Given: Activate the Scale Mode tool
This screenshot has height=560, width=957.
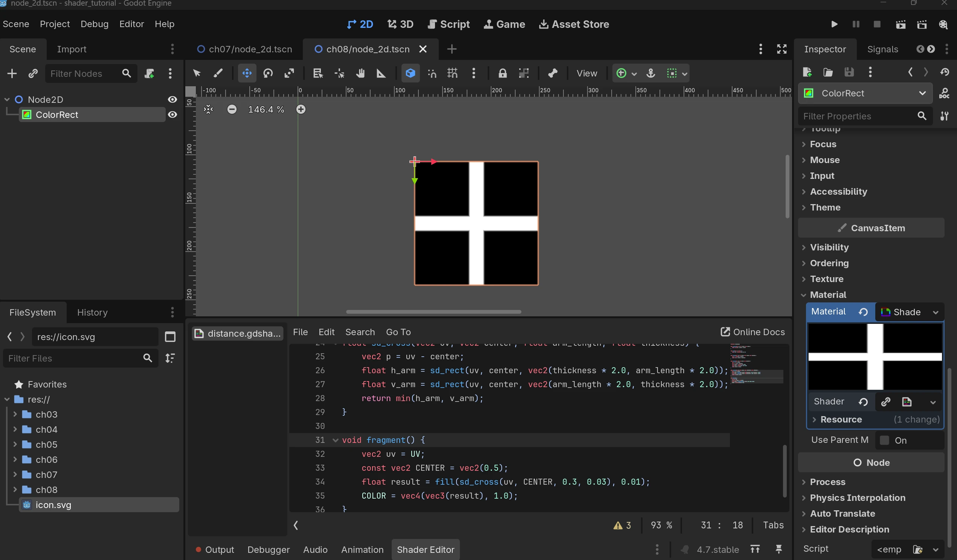Looking at the screenshot, I should coord(289,73).
